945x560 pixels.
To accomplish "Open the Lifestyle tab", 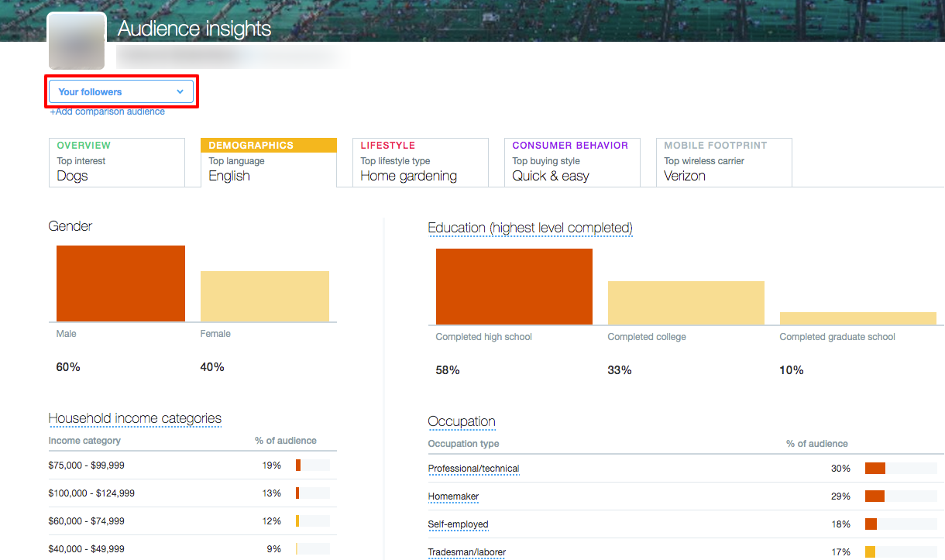I will coord(420,162).
